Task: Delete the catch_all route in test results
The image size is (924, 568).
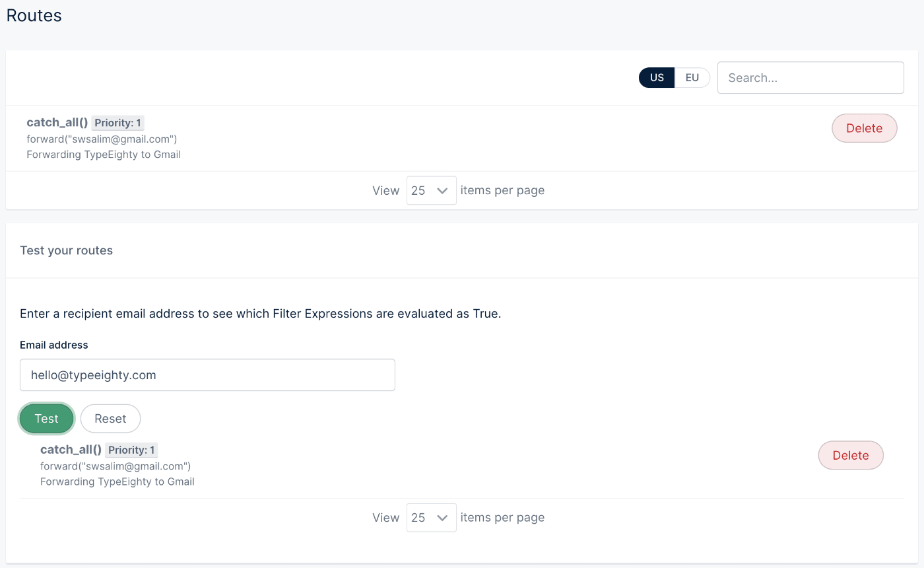Action: [851, 455]
